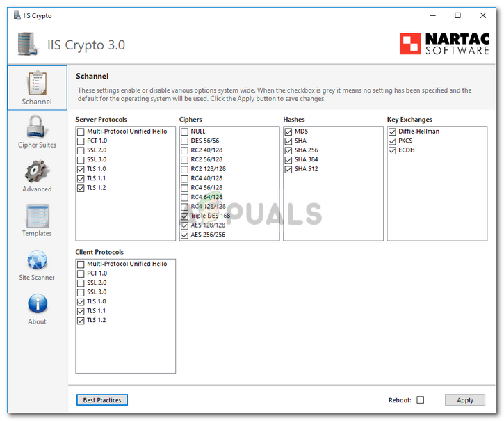Uncheck the SHA hash checkbox
Screen dimensions: 504x421
click(288, 141)
